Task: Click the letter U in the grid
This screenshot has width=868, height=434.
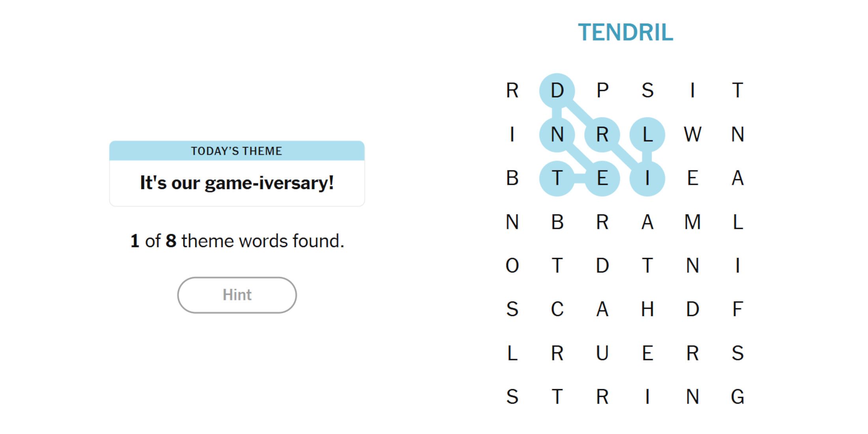Action: pyautogui.click(x=602, y=353)
